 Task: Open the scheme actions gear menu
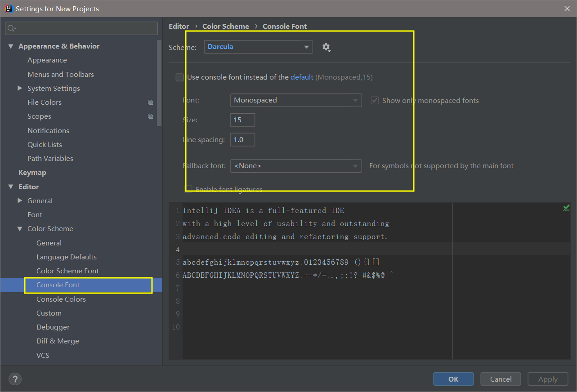(x=326, y=47)
